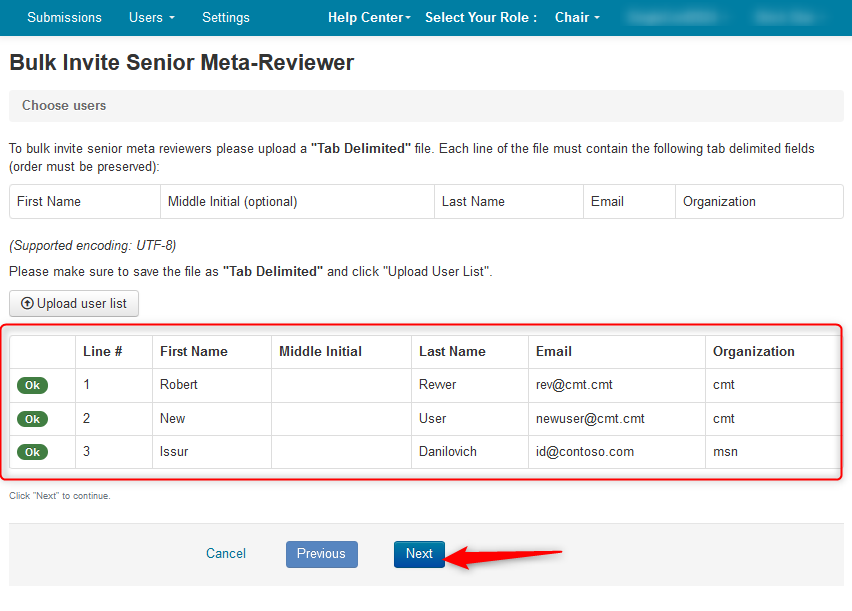Click the first name Robert

pyautogui.click(x=179, y=385)
